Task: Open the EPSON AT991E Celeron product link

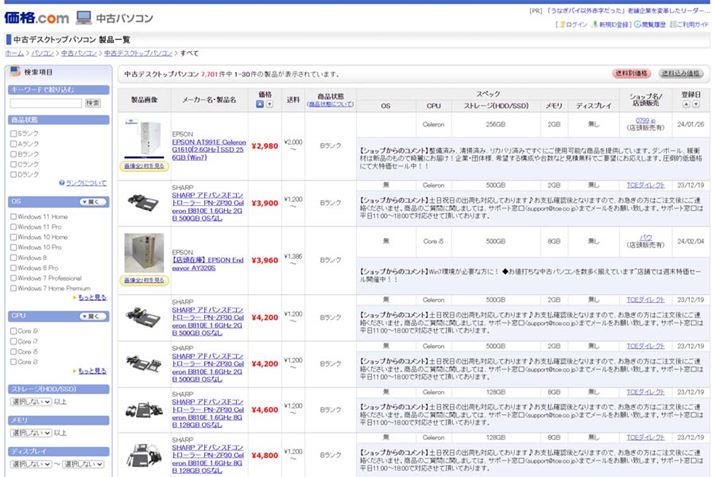Action: pyautogui.click(x=210, y=143)
